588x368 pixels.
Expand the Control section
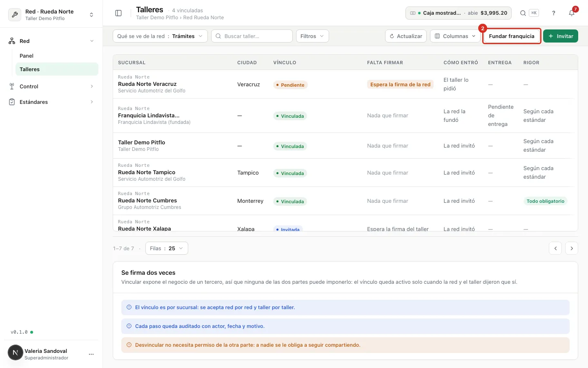(92, 86)
